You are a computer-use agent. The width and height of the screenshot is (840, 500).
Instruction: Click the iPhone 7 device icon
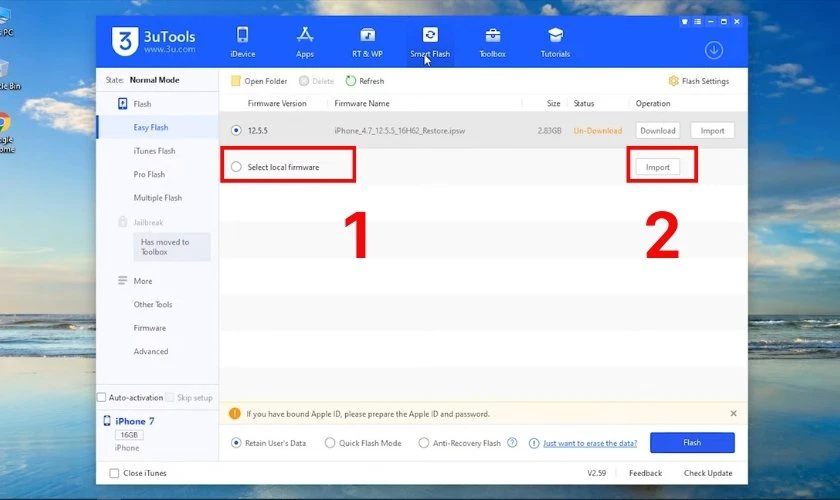click(107, 421)
